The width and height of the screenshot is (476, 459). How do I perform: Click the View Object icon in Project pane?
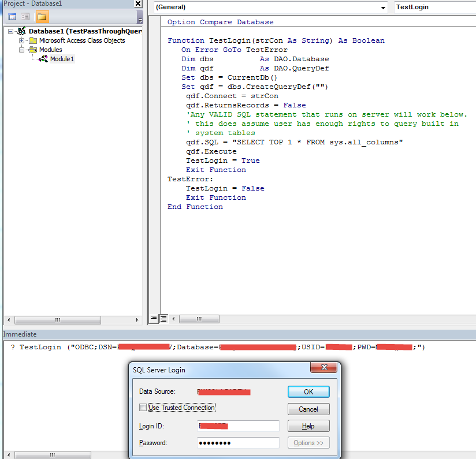click(x=25, y=17)
